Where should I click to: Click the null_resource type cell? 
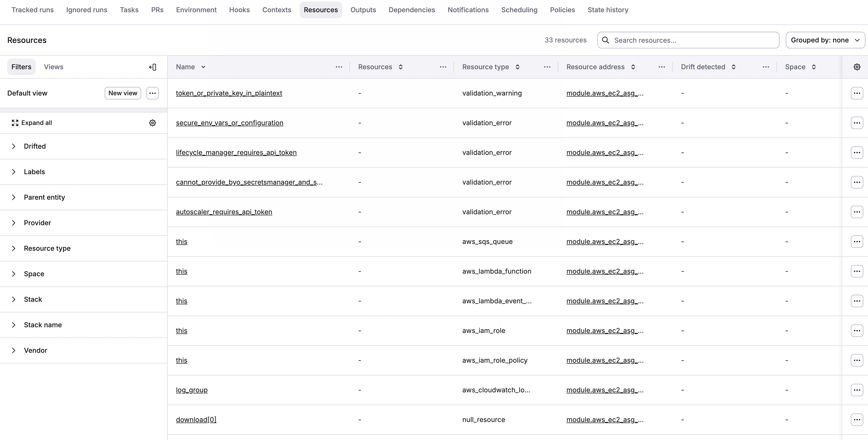(x=483, y=419)
